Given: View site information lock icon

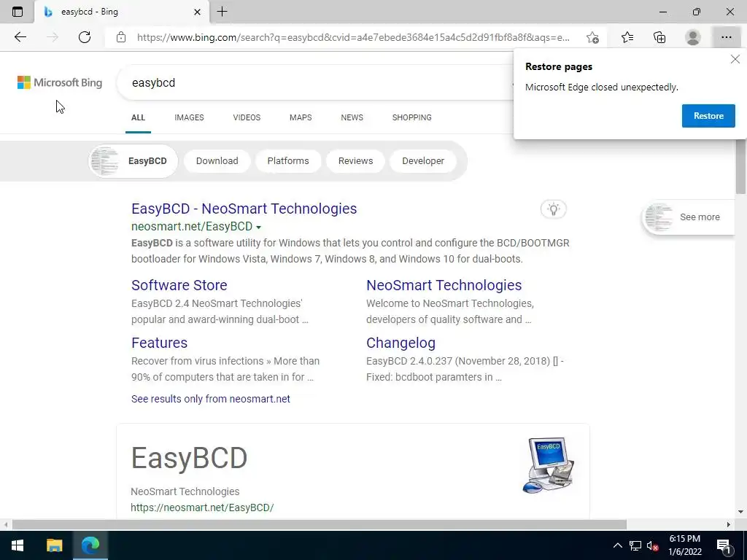Looking at the screenshot, I should click(121, 37).
